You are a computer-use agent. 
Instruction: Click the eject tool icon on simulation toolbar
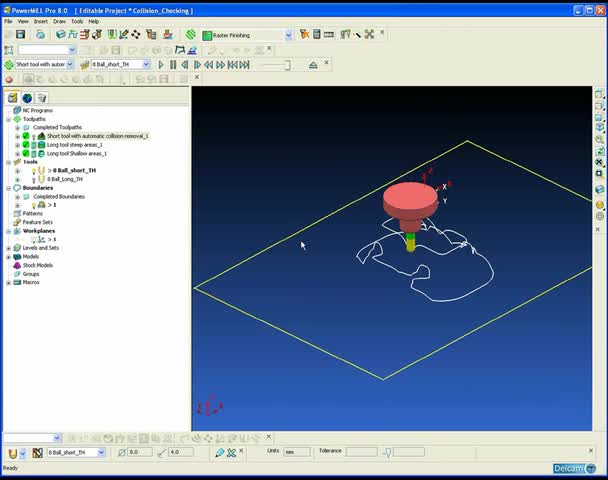[x=313, y=65]
